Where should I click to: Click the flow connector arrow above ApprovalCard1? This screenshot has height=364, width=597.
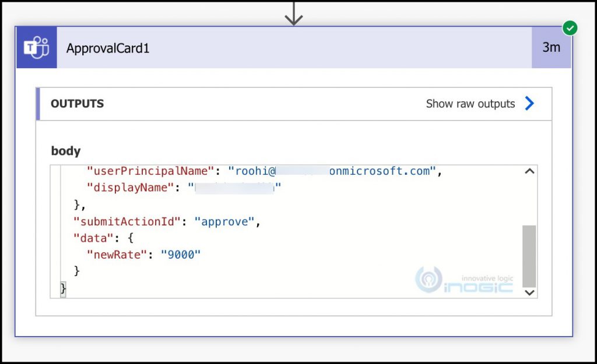coord(294,13)
